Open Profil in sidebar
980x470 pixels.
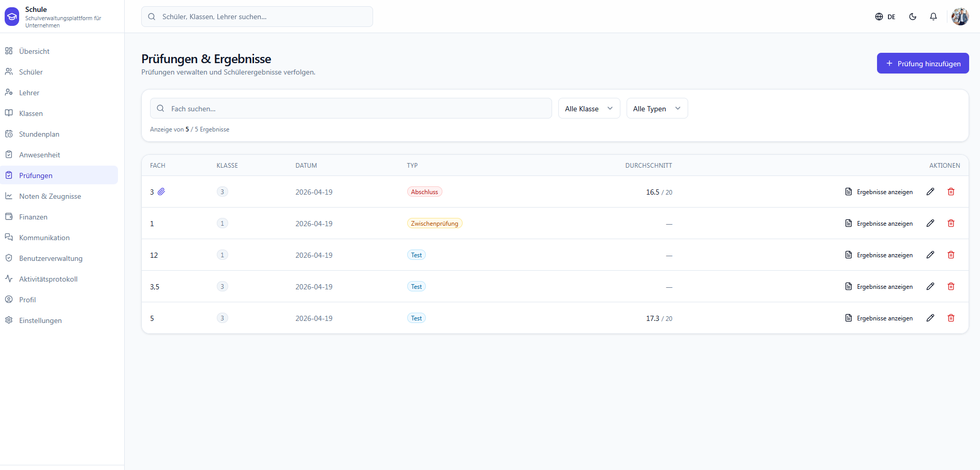pos(59,300)
